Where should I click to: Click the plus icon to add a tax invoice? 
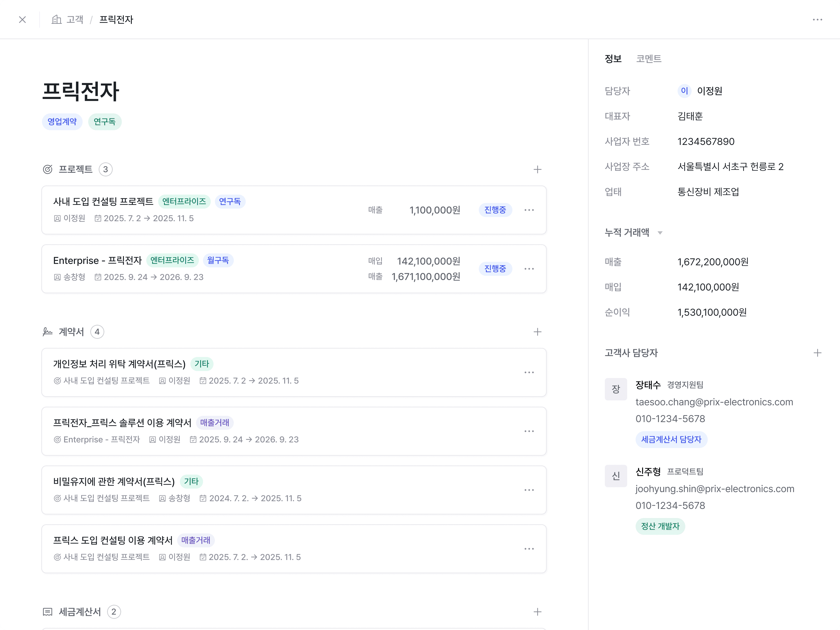click(x=537, y=612)
